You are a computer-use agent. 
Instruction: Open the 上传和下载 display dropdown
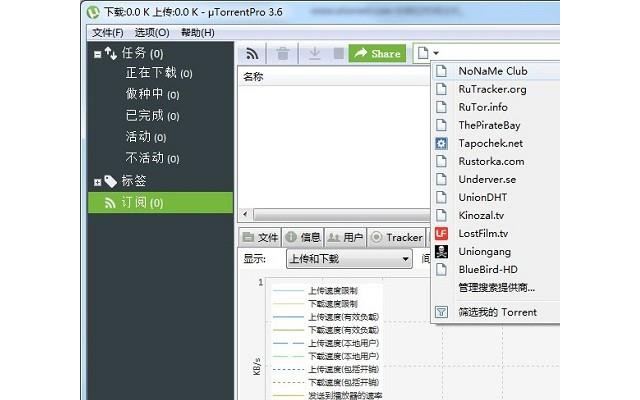coord(349,259)
